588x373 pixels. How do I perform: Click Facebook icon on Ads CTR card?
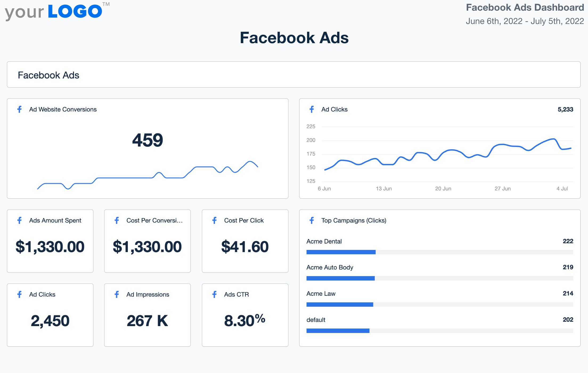point(214,294)
